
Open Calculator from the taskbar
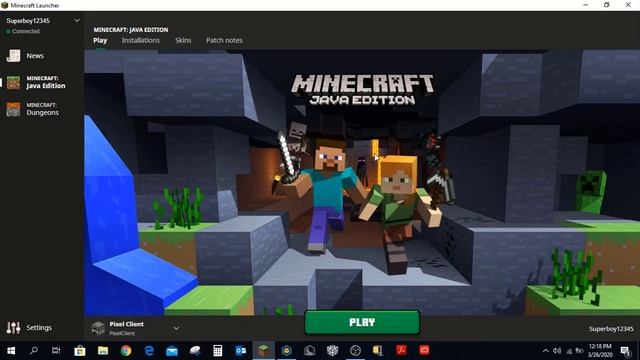[x=218, y=351]
